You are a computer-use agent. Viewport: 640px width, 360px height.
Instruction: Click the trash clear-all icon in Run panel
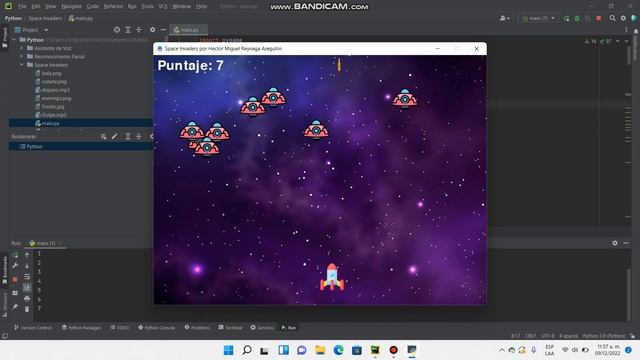pos(27,309)
